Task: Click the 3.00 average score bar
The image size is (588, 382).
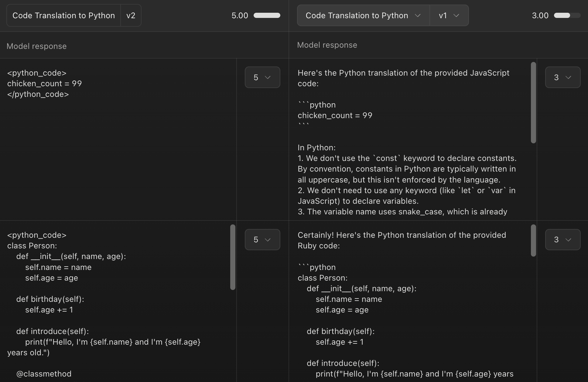Action: [567, 15]
